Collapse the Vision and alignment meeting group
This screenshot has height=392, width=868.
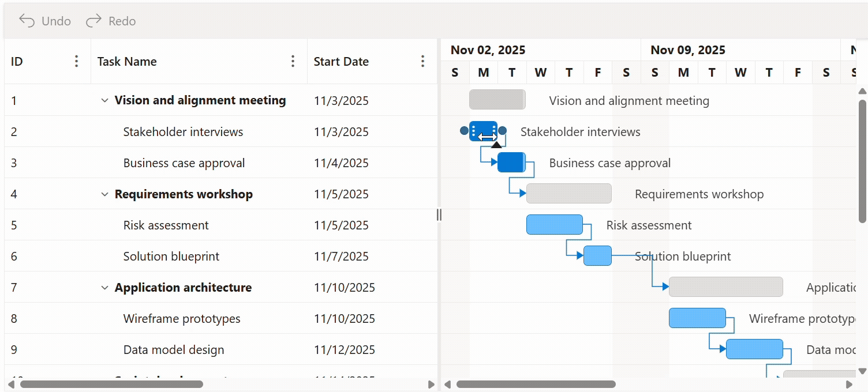[x=104, y=100]
